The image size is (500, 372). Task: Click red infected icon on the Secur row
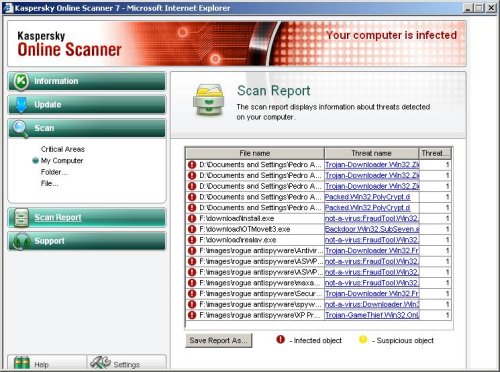192,294
